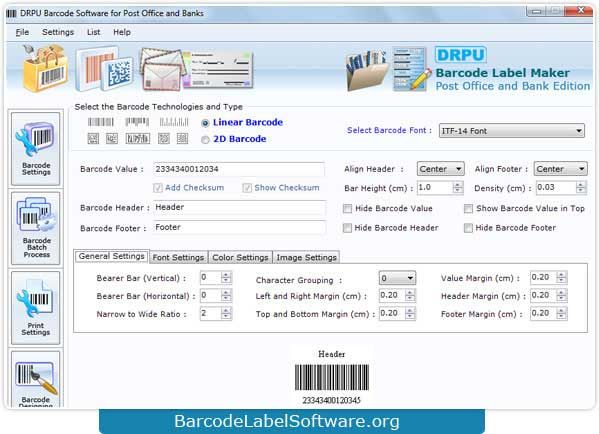This screenshot has width=599, height=434.
Task: Open the Settings menu
Action: [58, 32]
